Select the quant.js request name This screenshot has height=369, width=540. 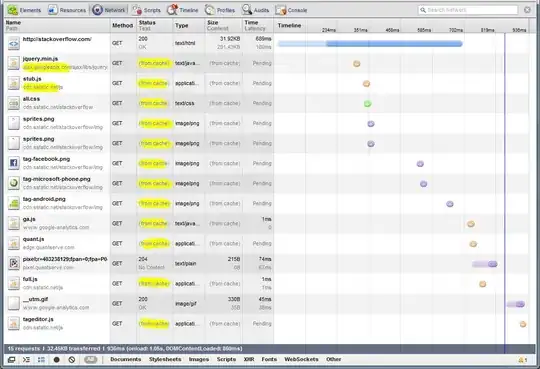pyautogui.click(x=33, y=239)
